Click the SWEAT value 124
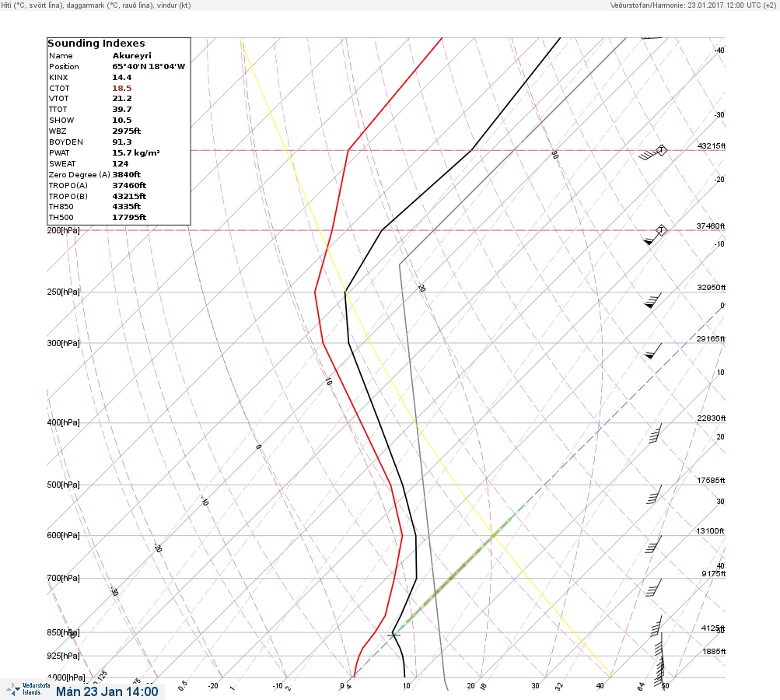Viewport: 780px width, 700px height. coord(121,163)
